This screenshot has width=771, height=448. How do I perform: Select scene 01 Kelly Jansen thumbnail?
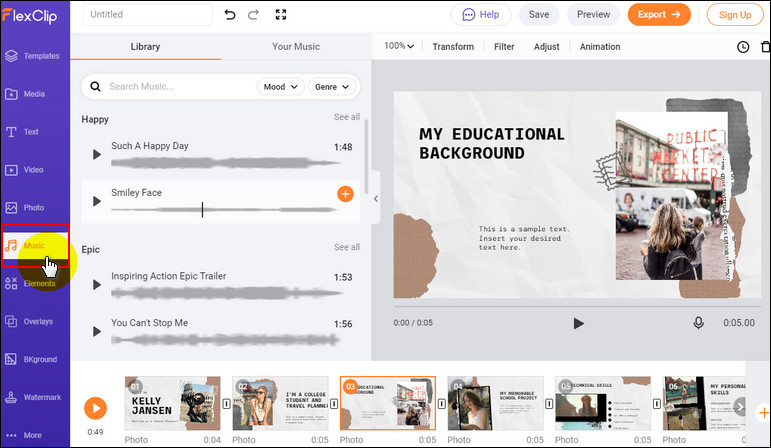[173, 404]
